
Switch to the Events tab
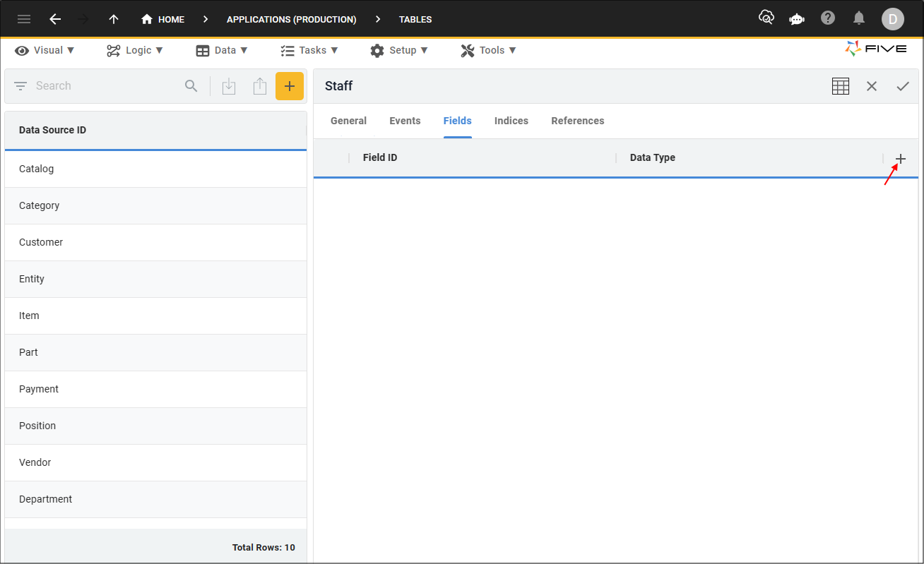tap(405, 121)
